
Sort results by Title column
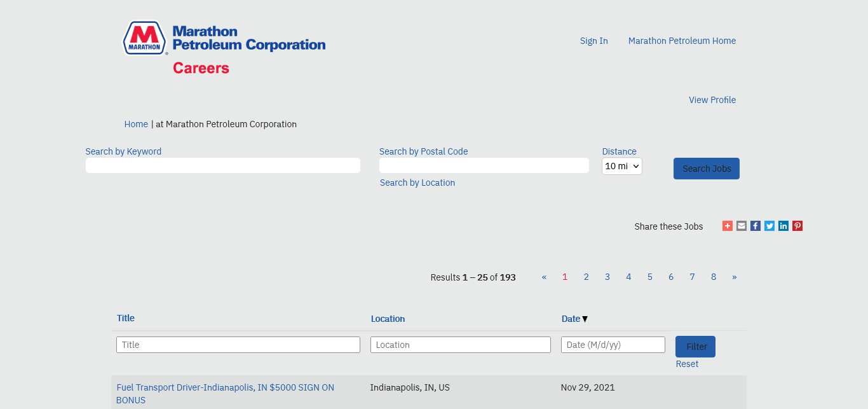126,318
